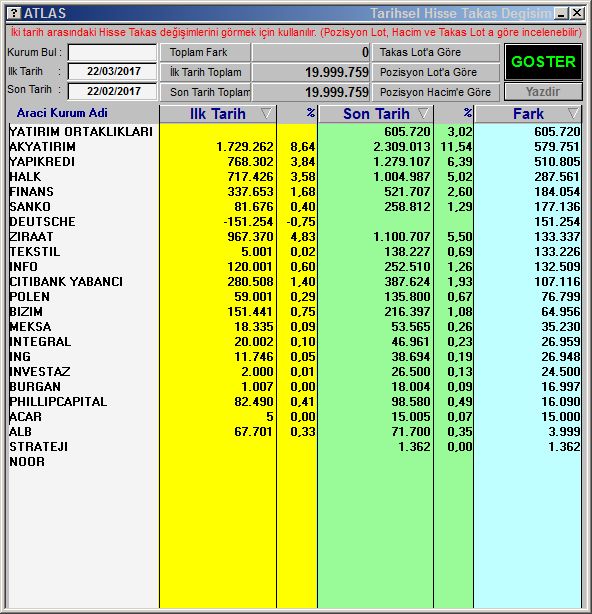
Task: Select the INVESTAZ row name
Action: coord(40,372)
